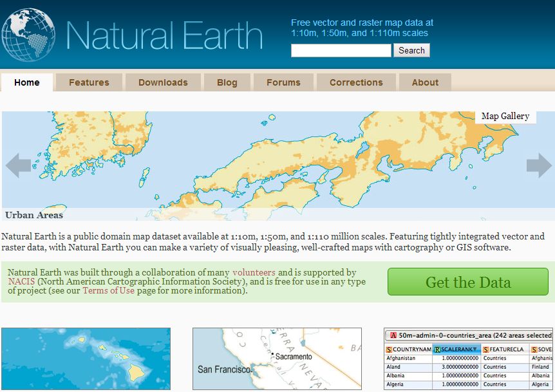Click the FEATURECLA column header text
555x392 pixels.
click(x=507, y=350)
